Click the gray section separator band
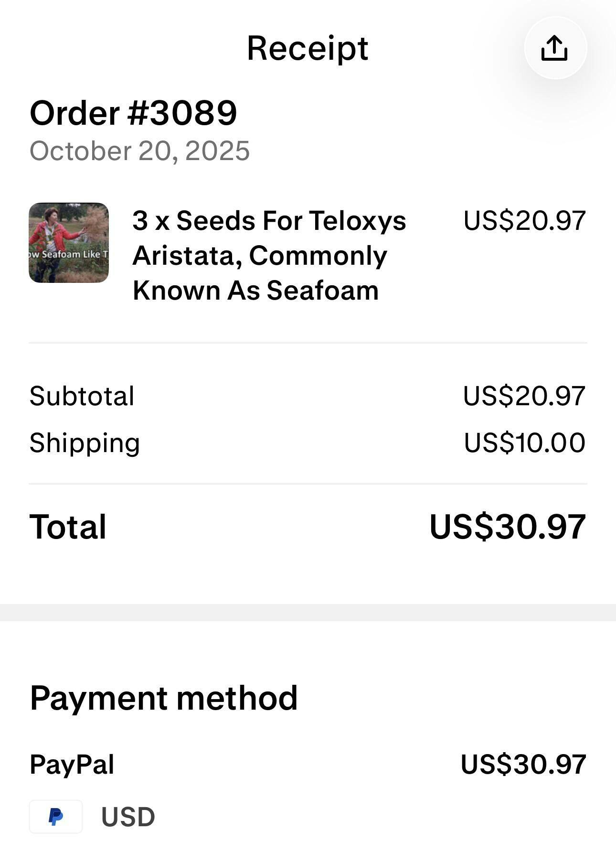 click(308, 612)
